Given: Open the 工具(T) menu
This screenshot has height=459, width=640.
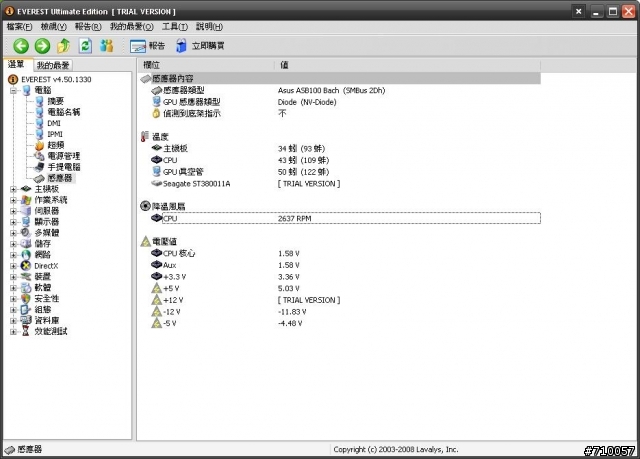Looking at the screenshot, I should (175, 27).
